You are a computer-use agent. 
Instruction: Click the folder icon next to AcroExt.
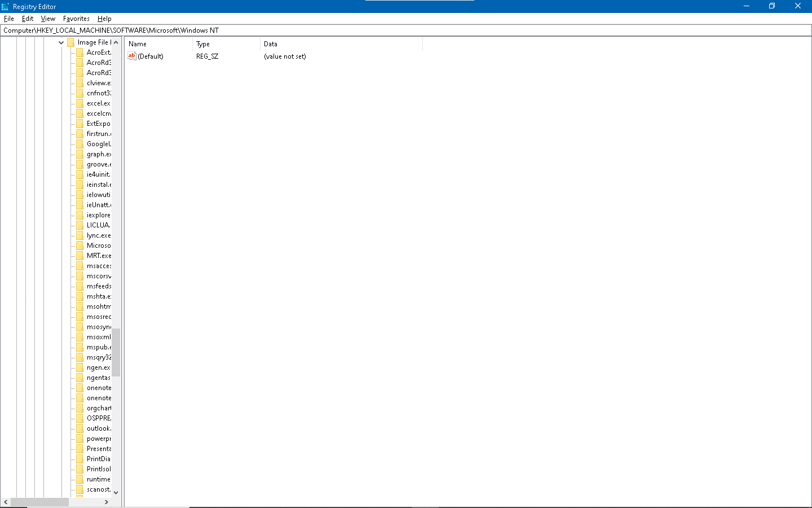[80, 52]
